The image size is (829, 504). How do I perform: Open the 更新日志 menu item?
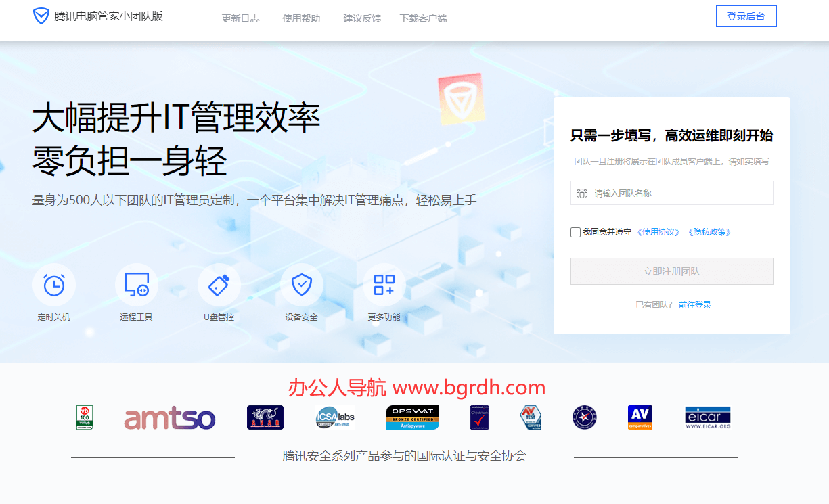240,18
